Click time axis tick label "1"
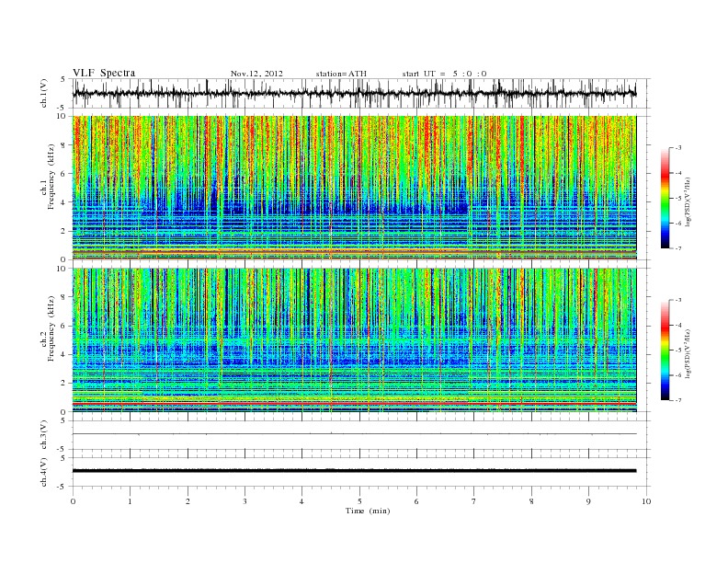The image size is (728, 563). 130,501
